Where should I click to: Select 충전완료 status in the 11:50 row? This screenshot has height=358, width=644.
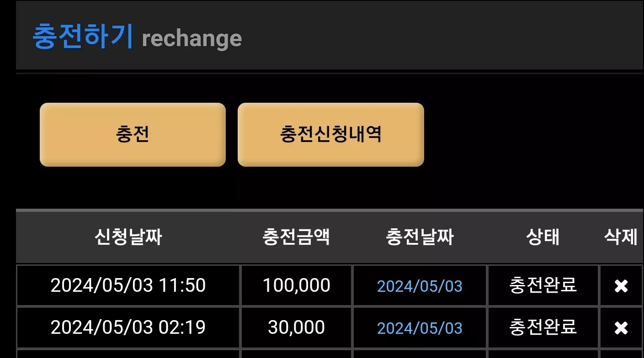(x=543, y=286)
